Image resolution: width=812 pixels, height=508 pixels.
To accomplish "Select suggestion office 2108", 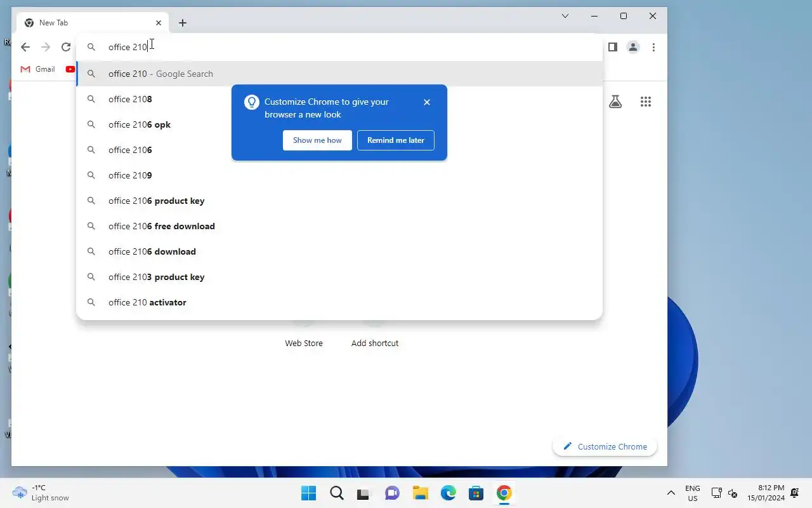I will coord(339,99).
